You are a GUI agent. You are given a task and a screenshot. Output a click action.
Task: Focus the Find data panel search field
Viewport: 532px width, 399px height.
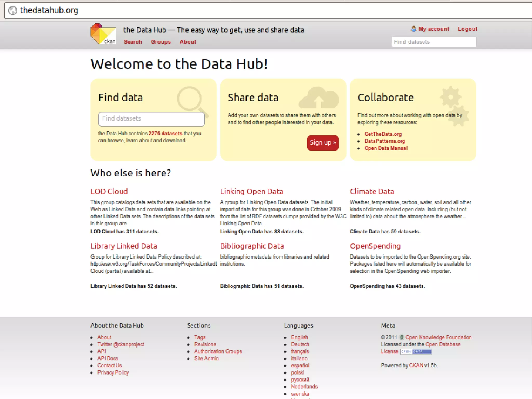(151, 119)
